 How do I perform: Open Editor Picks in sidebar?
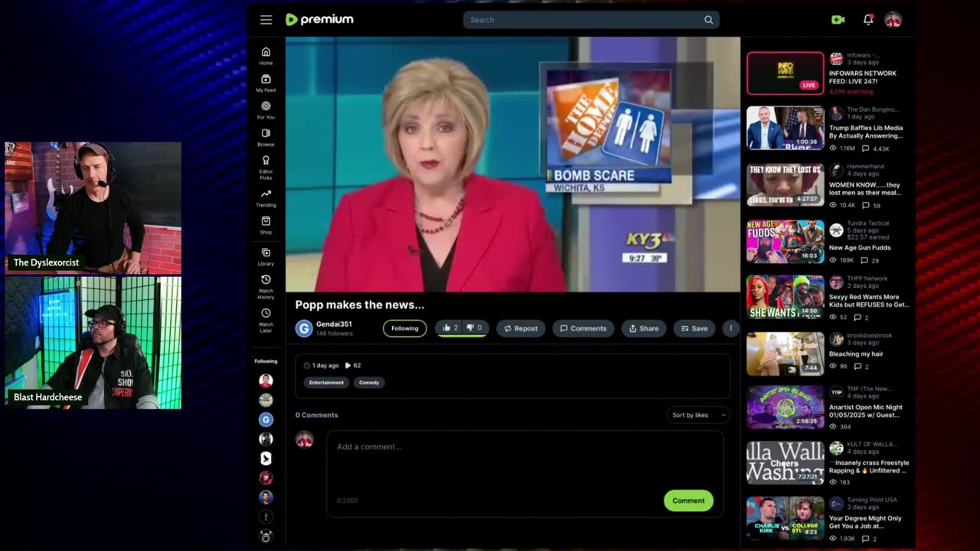(266, 168)
